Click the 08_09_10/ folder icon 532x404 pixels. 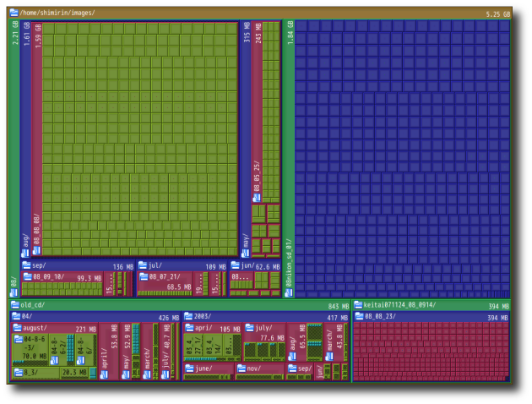pyautogui.click(x=27, y=276)
